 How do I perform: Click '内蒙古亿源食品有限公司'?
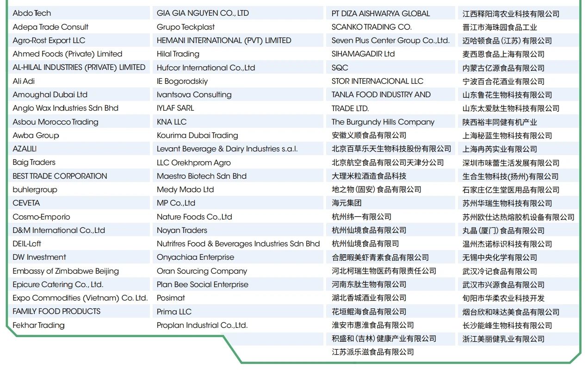[x=504, y=68]
